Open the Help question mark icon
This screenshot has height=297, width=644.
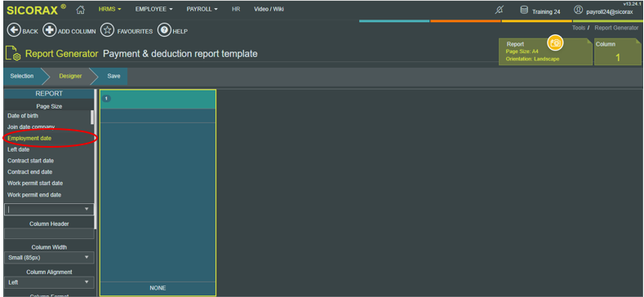coord(164,30)
